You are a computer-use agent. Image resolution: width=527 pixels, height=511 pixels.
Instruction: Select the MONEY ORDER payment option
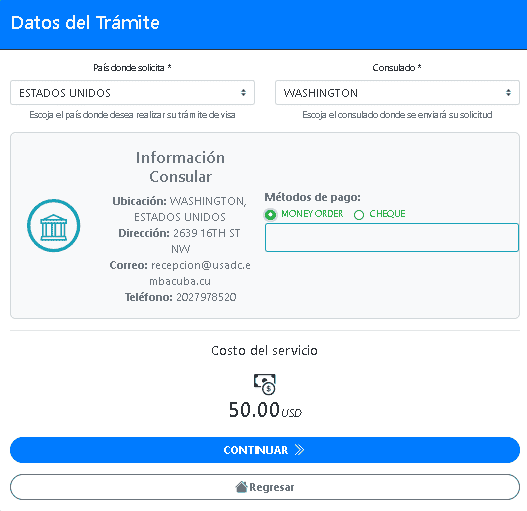click(271, 214)
